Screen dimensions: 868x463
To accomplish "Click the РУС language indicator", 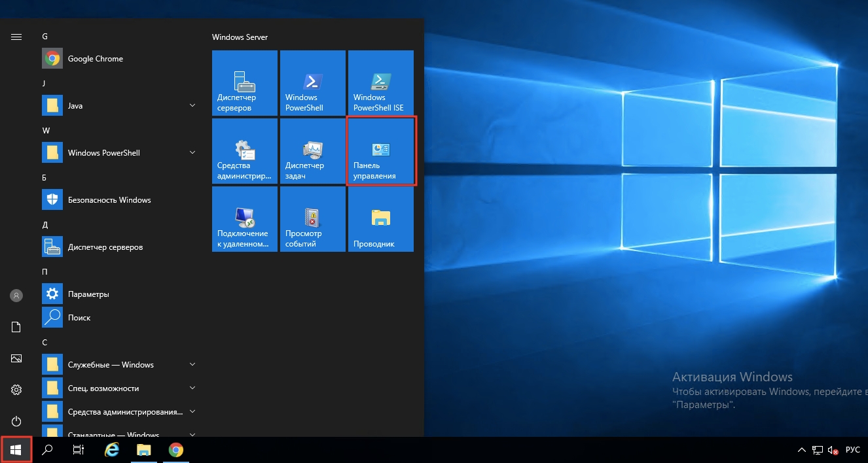I will click(x=852, y=450).
